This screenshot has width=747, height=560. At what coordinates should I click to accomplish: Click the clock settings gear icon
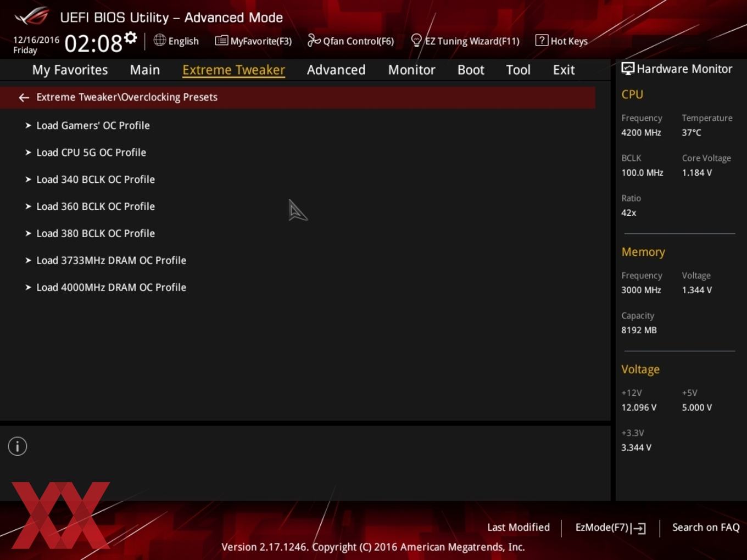(x=130, y=38)
